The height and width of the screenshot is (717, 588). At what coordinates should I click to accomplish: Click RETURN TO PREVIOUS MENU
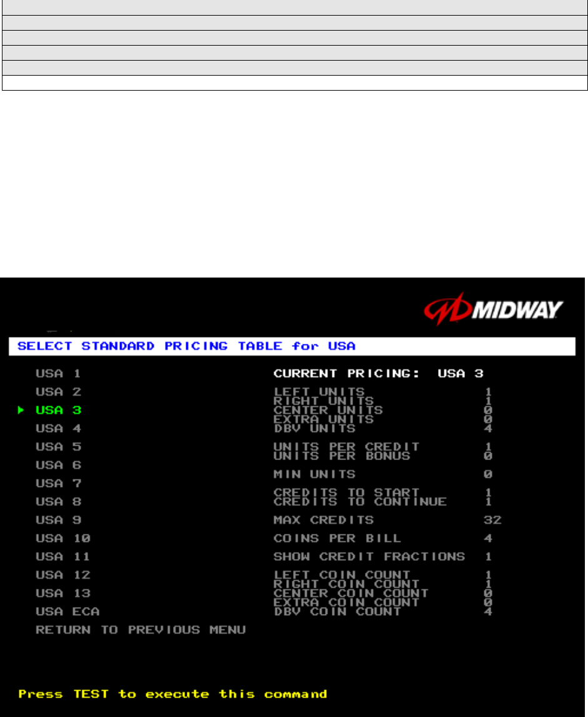coord(141,629)
